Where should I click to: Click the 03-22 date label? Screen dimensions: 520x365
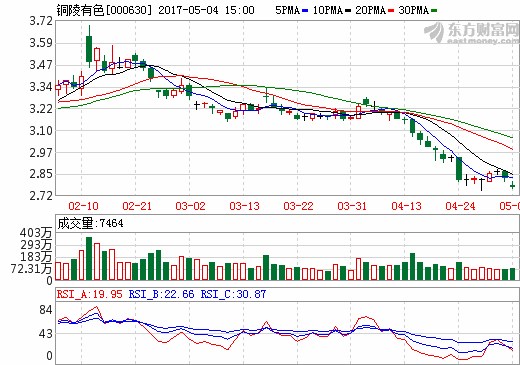click(298, 206)
